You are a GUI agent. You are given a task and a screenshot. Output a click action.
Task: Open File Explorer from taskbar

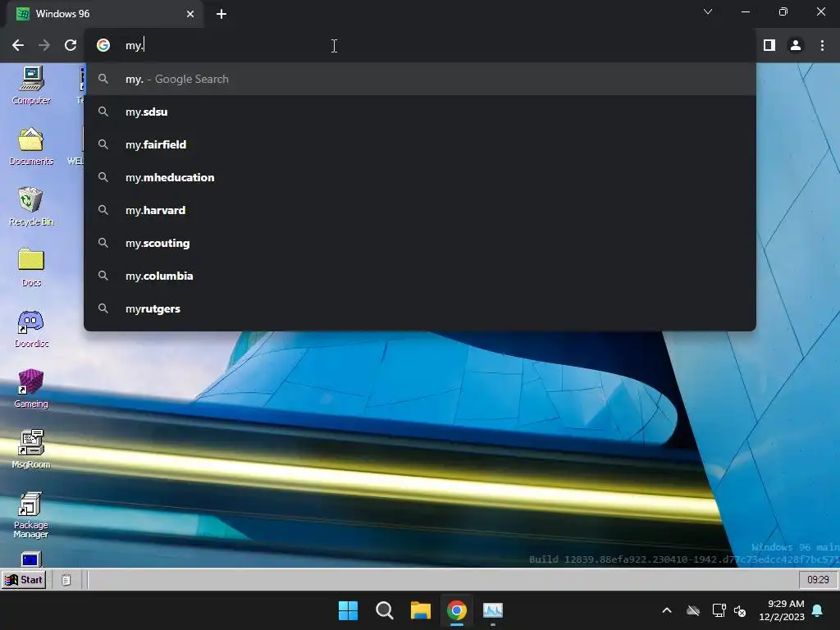[421, 610]
